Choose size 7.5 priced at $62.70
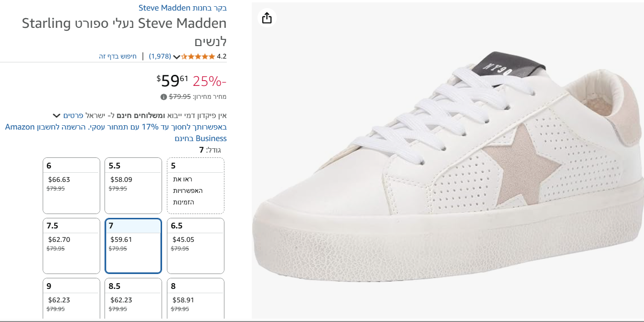 pyautogui.click(x=71, y=246)
